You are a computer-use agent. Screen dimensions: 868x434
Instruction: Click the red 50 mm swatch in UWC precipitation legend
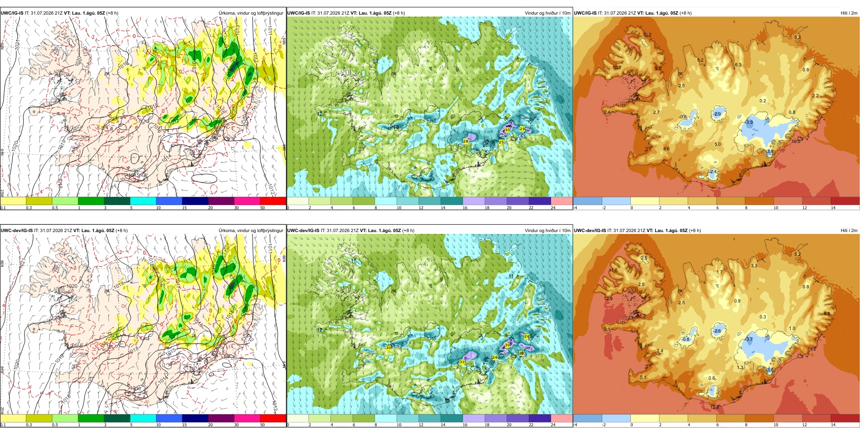(273, 201)
